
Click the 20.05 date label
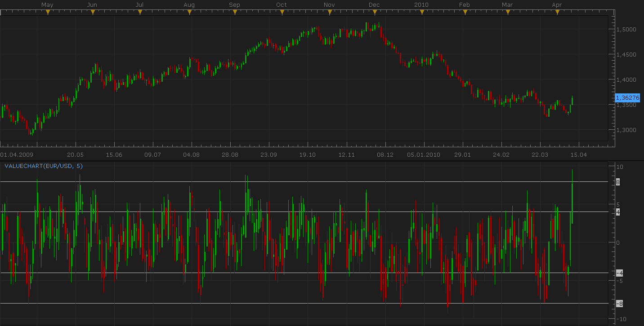tap(75, 154)
